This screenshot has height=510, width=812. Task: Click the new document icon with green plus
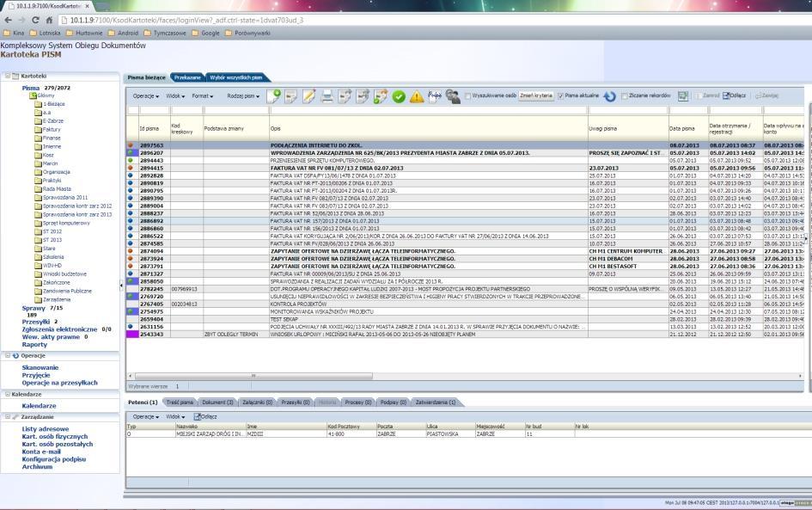click(274, 95)
